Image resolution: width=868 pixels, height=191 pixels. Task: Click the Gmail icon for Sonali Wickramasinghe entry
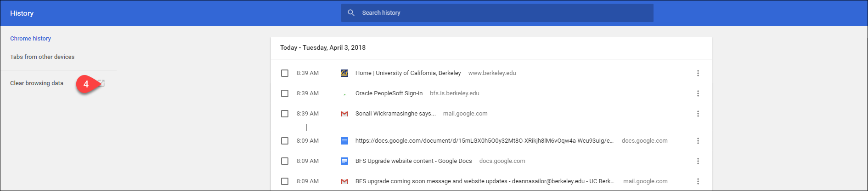click(344, 114)
